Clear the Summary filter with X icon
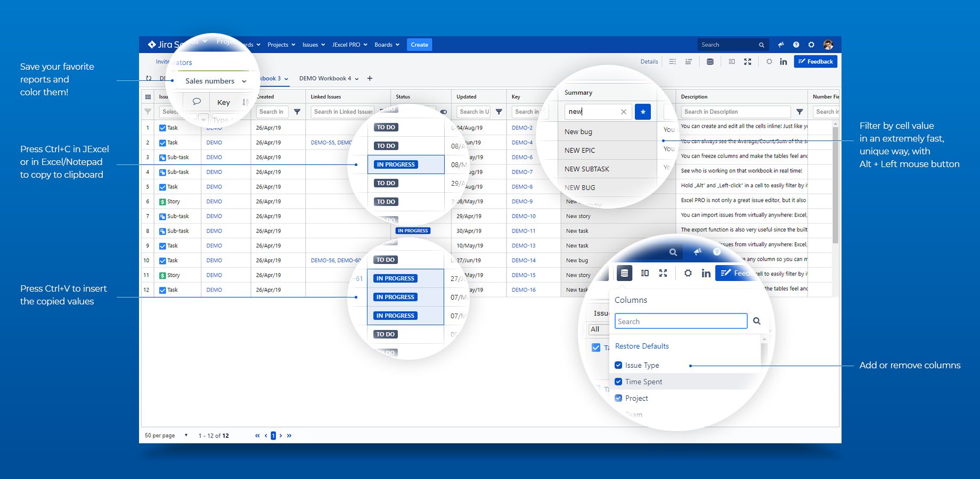Image resolution: width=980 pixels, height=479 pixels. point(624,112)
